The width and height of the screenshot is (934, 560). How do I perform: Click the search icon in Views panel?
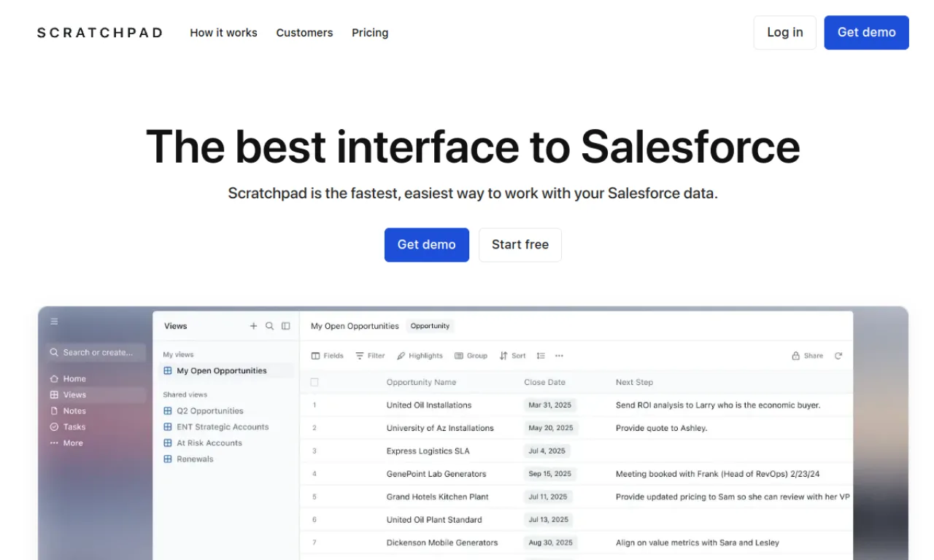(x=270, y=326)
